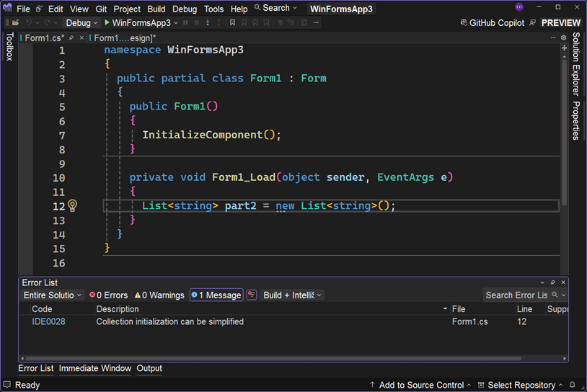Click the PREVIEW button

pyautogui.click(x=561, y=23)
